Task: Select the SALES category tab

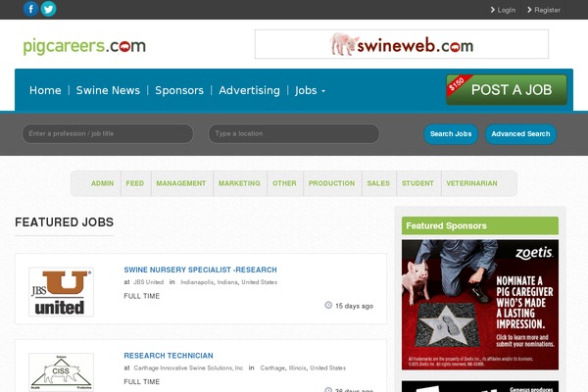Action: pos(378,183)
